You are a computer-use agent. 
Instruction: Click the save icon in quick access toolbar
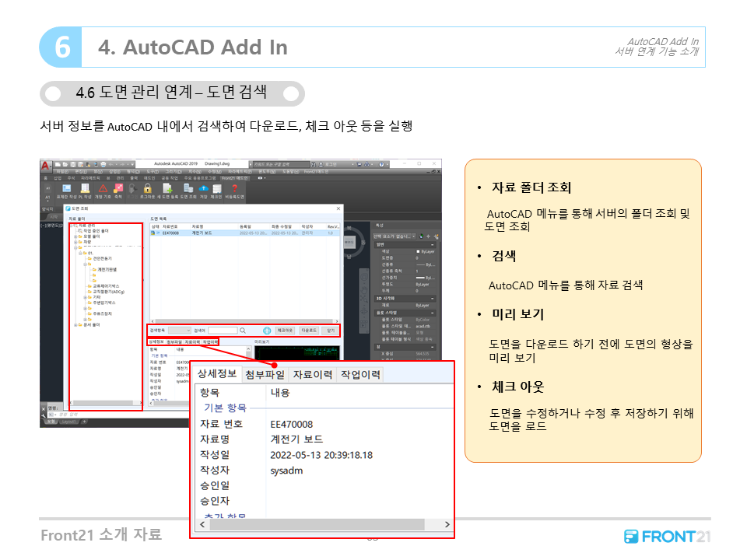[73, 164]
